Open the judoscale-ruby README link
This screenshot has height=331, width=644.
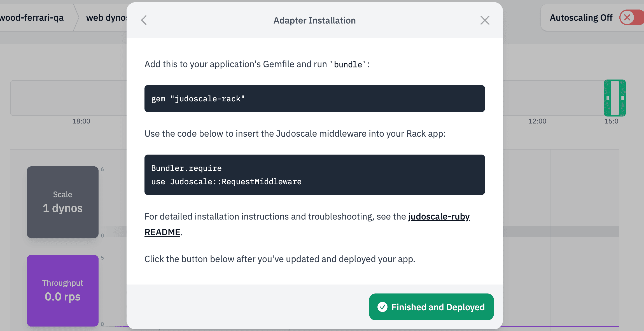pos(438,216)
